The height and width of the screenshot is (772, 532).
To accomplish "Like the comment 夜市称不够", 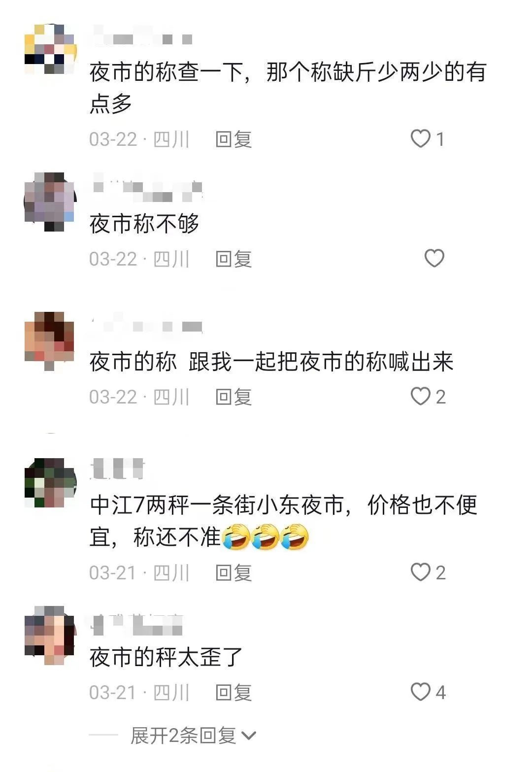I will [x=434, y=258].
